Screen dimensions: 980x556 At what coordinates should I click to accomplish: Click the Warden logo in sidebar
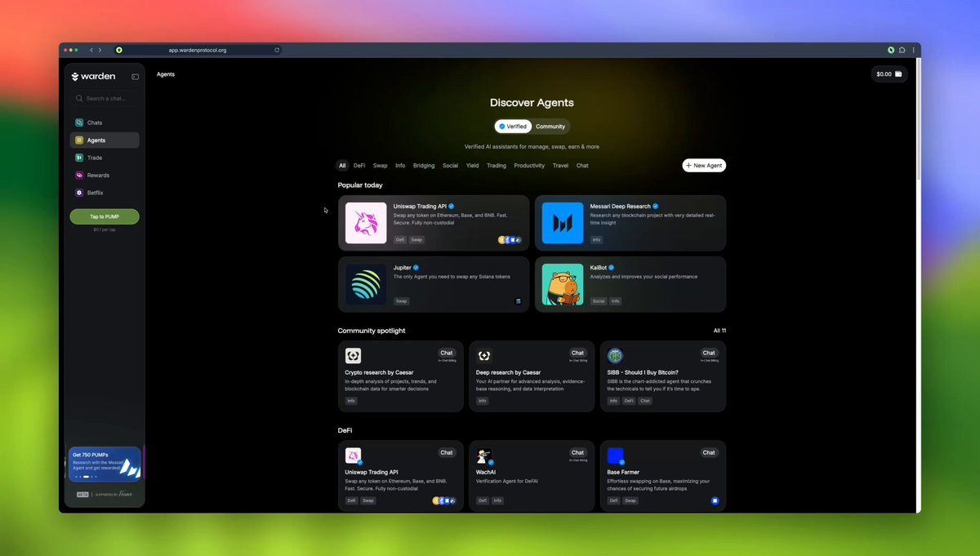(93, 77)
